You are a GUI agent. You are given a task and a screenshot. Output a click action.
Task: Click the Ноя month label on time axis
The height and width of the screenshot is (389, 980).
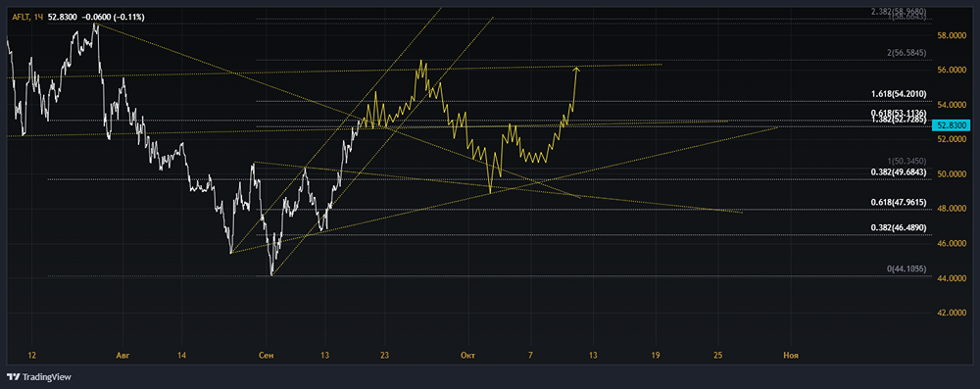791,355
